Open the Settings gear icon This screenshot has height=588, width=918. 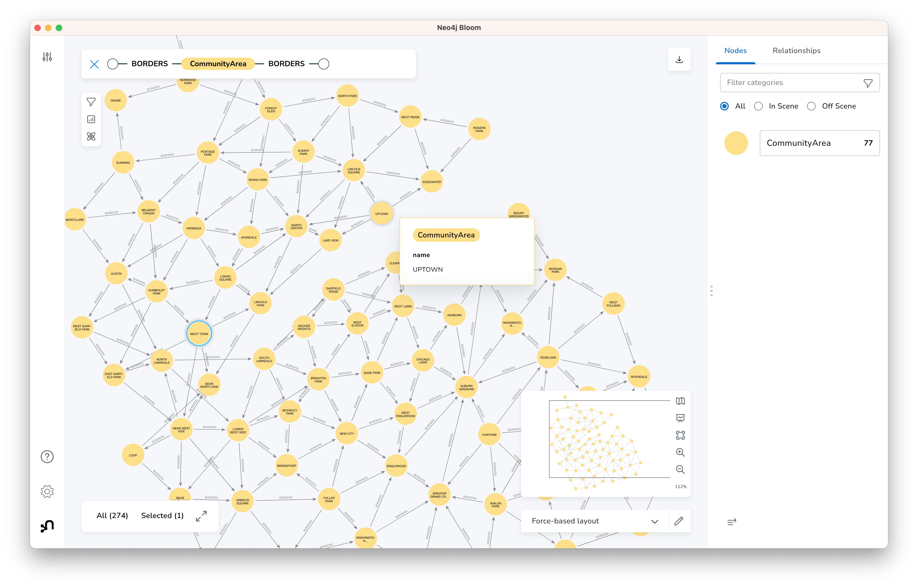47,492
